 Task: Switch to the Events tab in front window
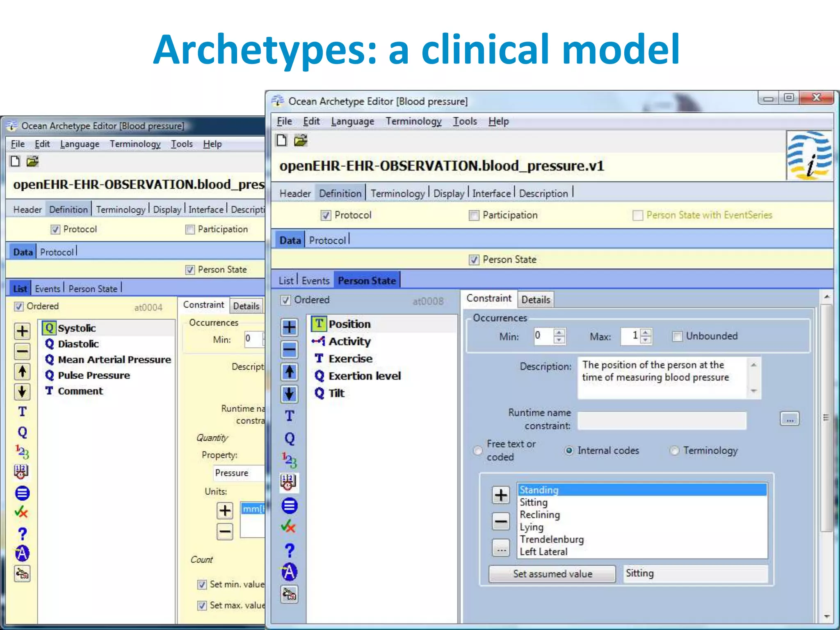coord(315,281)
